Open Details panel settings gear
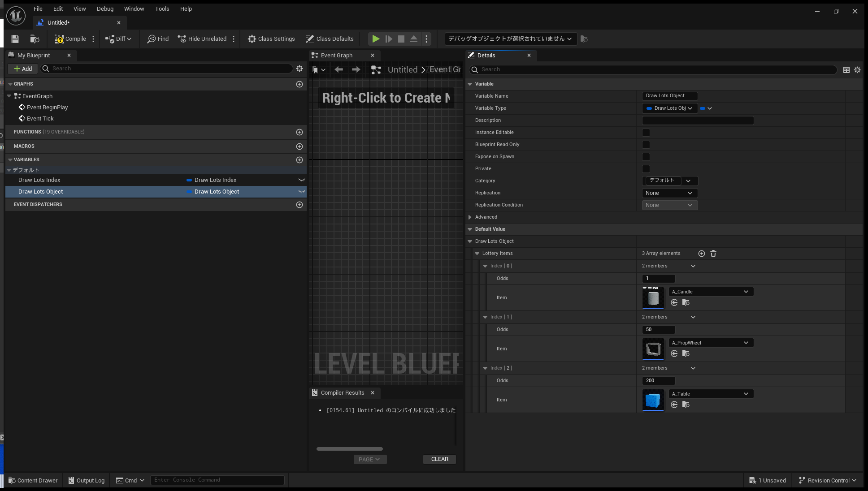868x491 pixels. [x=857, y=70]
